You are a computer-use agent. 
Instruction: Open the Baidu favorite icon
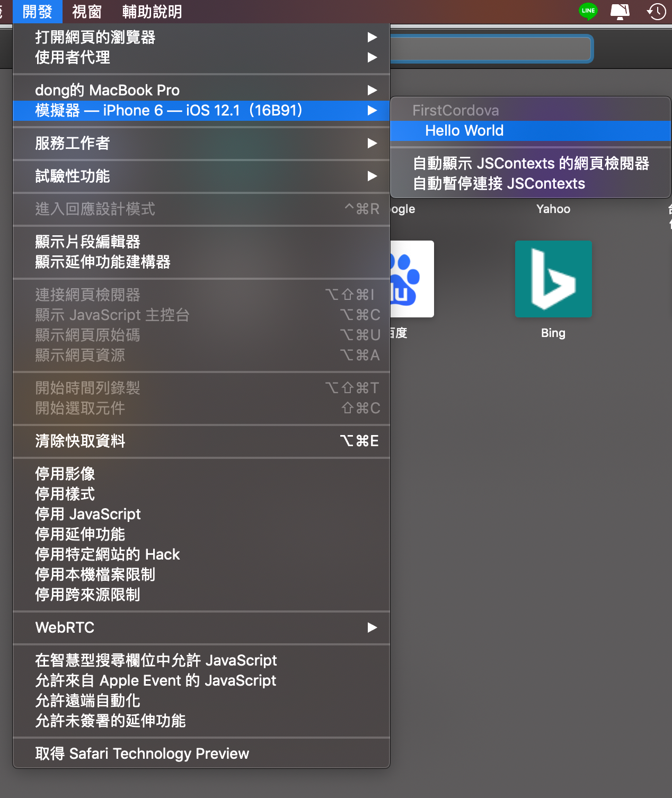[412, 279]
